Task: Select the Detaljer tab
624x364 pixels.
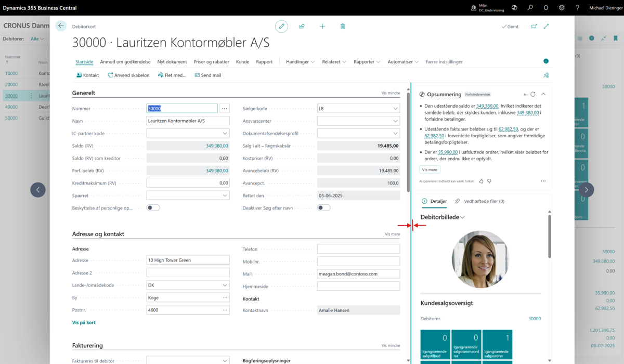Action: coord(434,201)
